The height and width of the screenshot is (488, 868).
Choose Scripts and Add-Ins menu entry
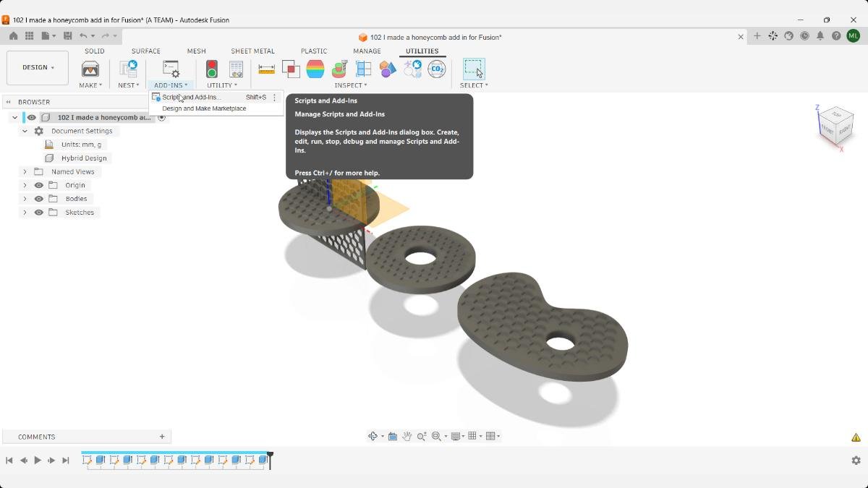point(216,97)
